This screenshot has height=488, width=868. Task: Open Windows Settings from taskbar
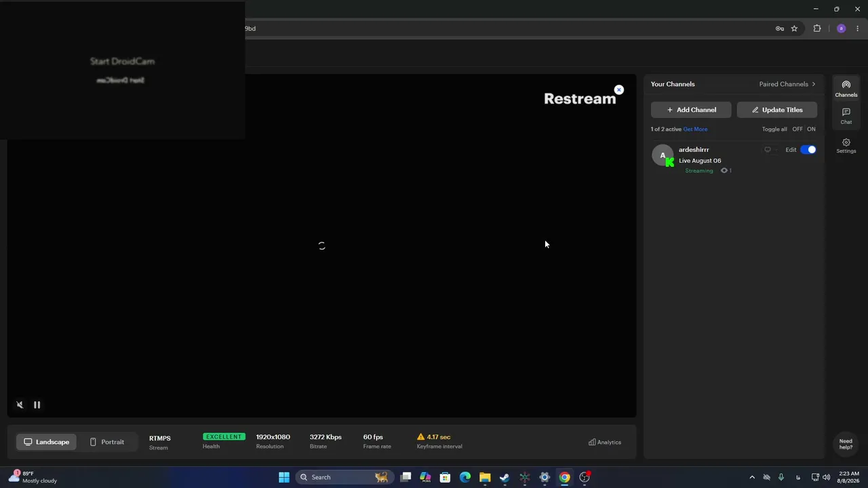[545, 477]
